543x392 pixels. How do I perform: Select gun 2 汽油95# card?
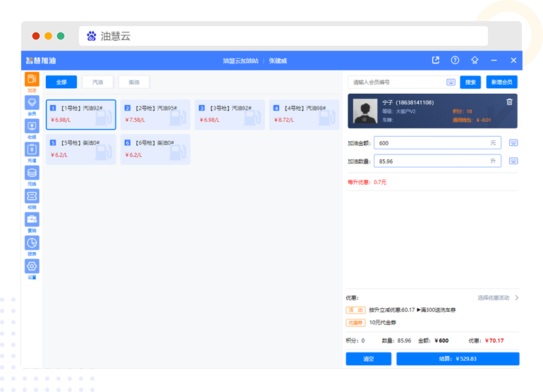click(155, 115)
